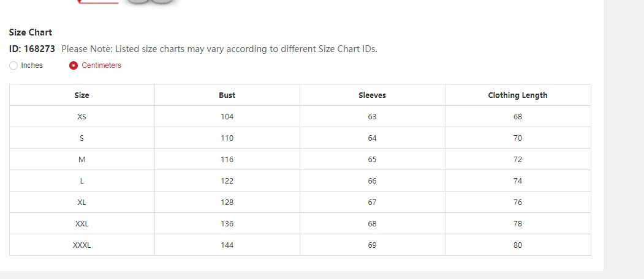
Task: Click the XS size row label
Action: coord(81,117)
